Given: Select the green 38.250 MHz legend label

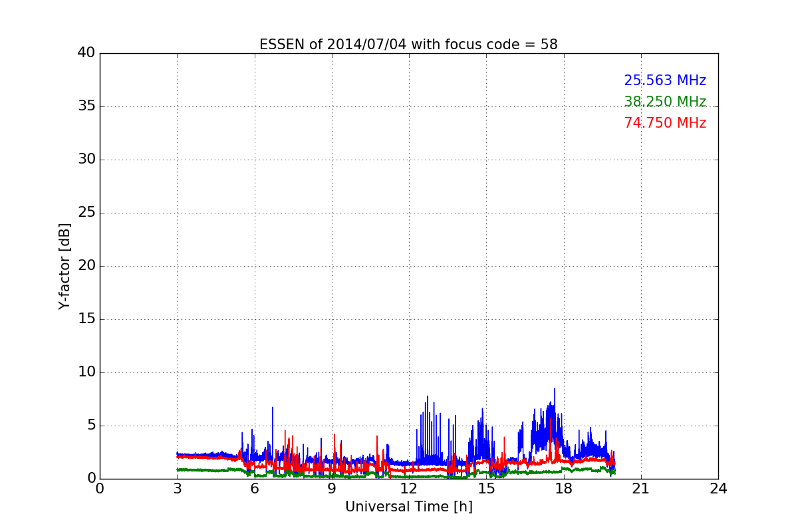Looking at the screenshot, I should click(x=665, y=102).
